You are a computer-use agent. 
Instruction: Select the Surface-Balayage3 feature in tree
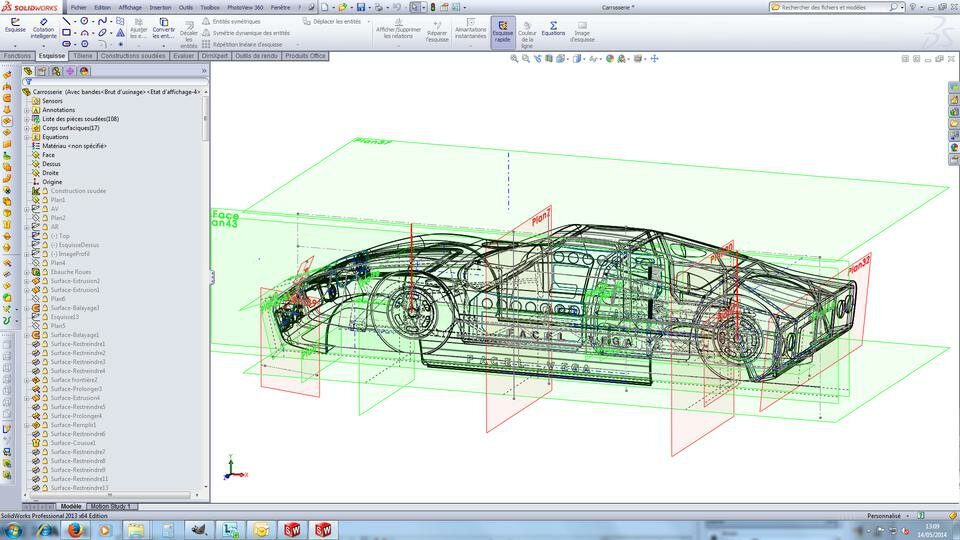(75, 308)
